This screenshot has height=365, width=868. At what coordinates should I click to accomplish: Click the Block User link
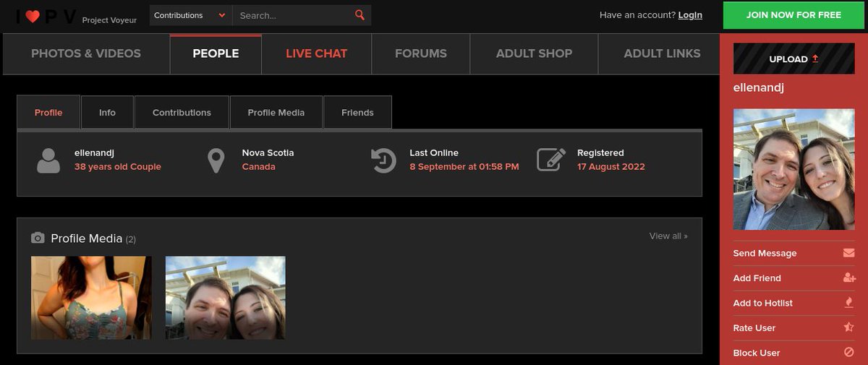(756, 353)
